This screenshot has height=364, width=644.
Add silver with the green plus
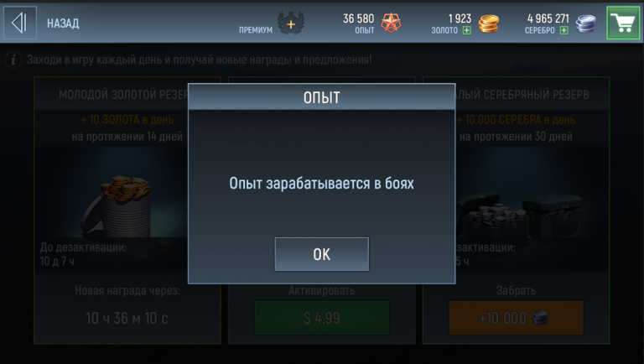tap(563, 30)
